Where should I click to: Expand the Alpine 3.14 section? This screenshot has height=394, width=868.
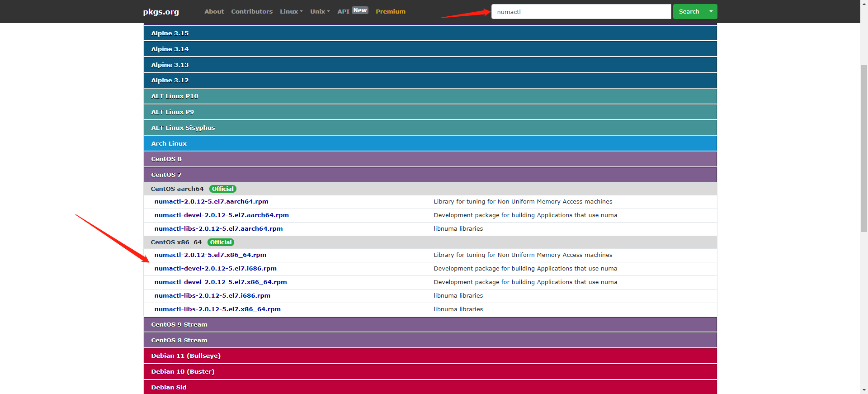[430, 49]
